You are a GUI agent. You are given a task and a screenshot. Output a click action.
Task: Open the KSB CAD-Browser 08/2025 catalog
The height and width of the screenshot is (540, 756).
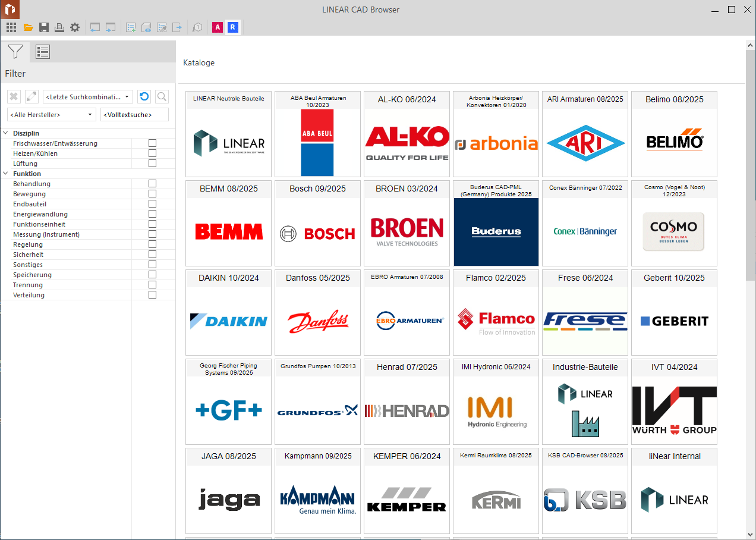585,491
